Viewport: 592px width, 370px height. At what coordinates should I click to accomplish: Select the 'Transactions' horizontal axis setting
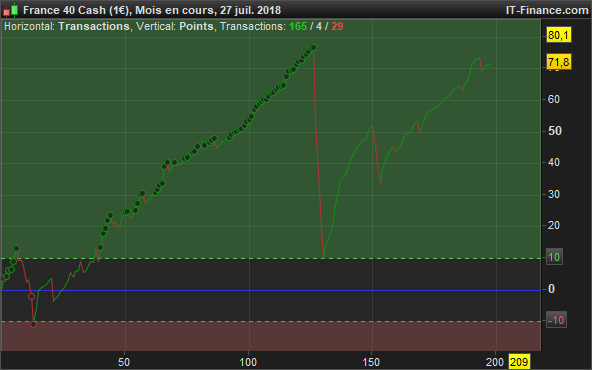pyautogui.click(x=94, y=26)
